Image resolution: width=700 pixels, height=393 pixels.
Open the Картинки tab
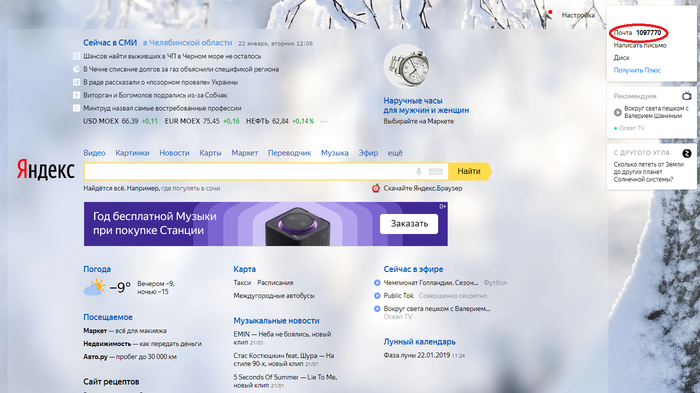(132, 153)
